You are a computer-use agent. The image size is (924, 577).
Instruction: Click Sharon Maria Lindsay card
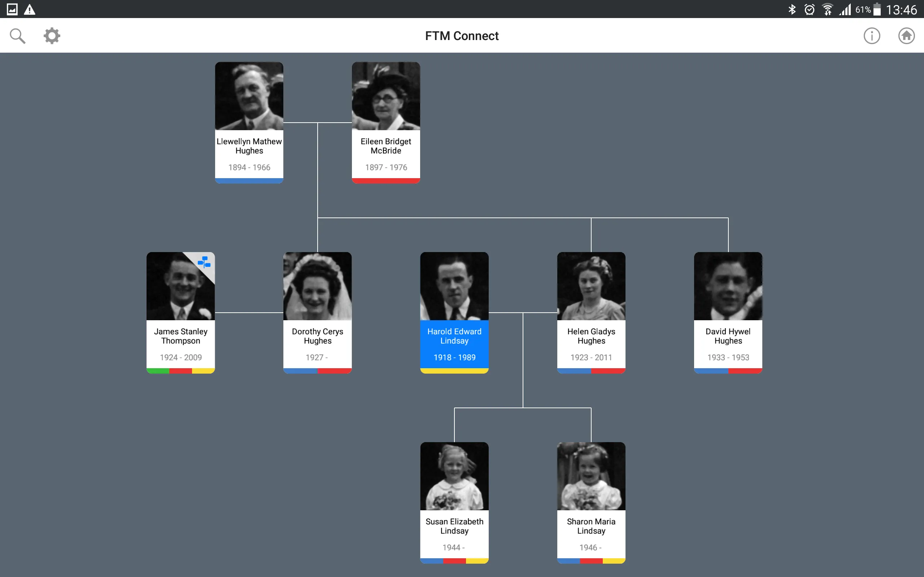coord(589,503)
